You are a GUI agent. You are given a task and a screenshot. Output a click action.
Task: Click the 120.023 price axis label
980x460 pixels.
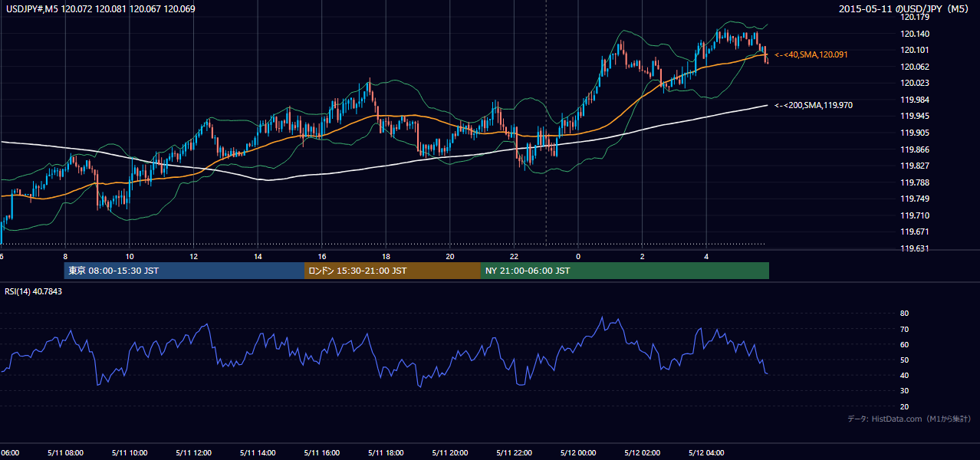(x=914, y=83)
